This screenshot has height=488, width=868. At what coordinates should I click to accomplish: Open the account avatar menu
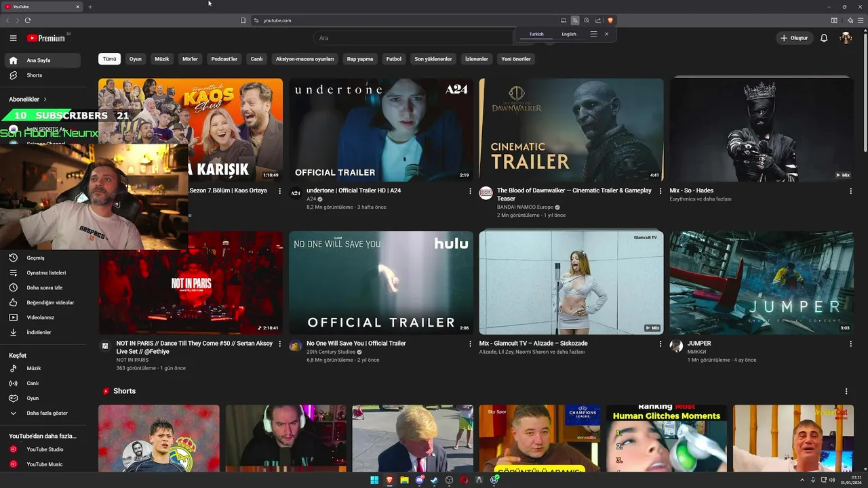pyautogui.click(x=846, y=38)
